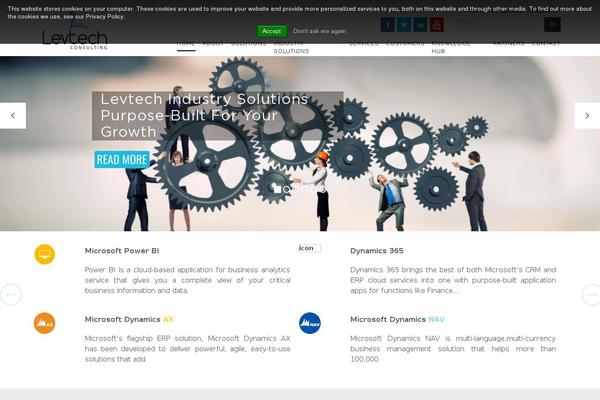The height and width of the screenshot is (400, 600).
Task: Open the Dynamics 365 heading
Action: point(377,251)
